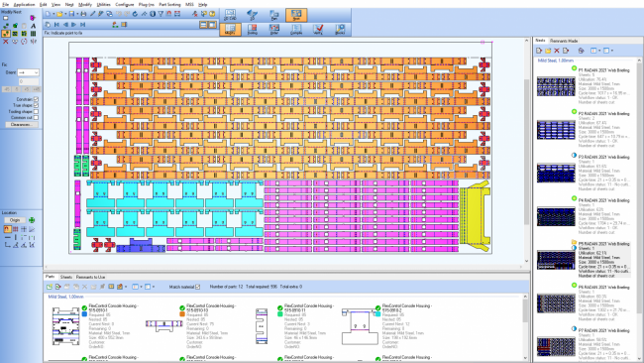Screen dimensions: 644x363
Task: Click the Save toolbar icon
Action: pos(72,14)
